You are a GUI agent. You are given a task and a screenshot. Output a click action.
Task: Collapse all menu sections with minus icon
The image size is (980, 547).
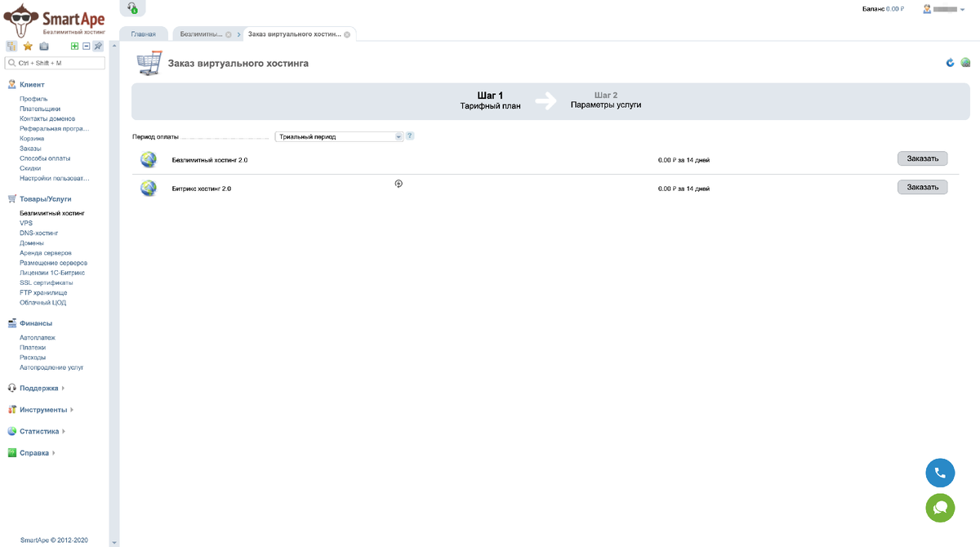(87, 47)
